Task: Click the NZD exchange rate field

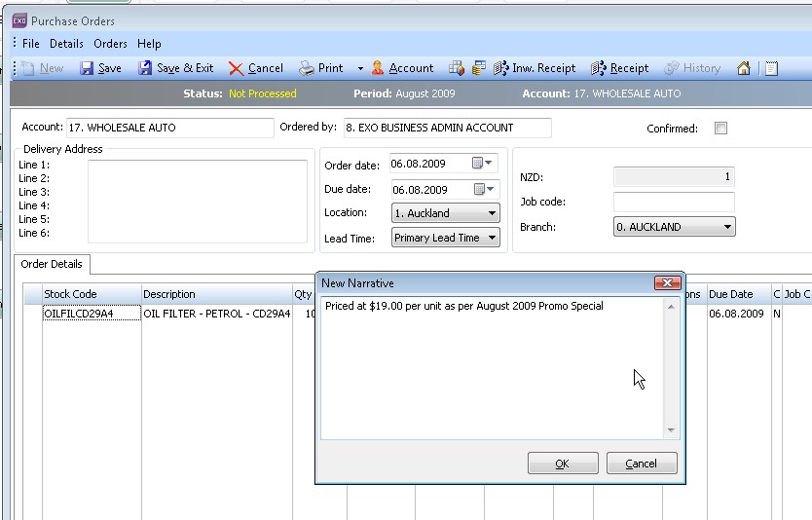Action: coord(674,176)
